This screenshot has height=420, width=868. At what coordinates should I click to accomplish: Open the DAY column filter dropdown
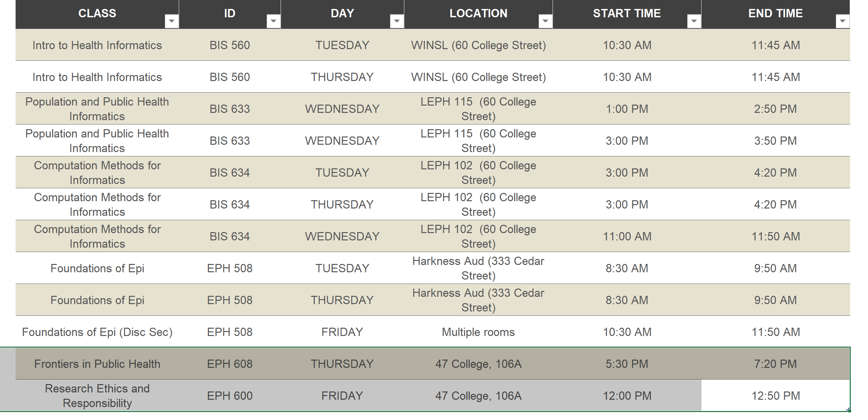(x=397, y=21)
